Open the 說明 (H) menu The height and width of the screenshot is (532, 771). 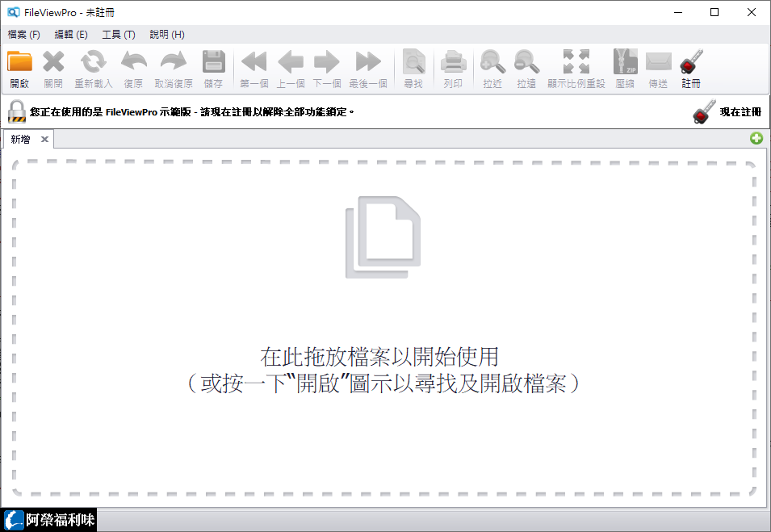point(167,35)
